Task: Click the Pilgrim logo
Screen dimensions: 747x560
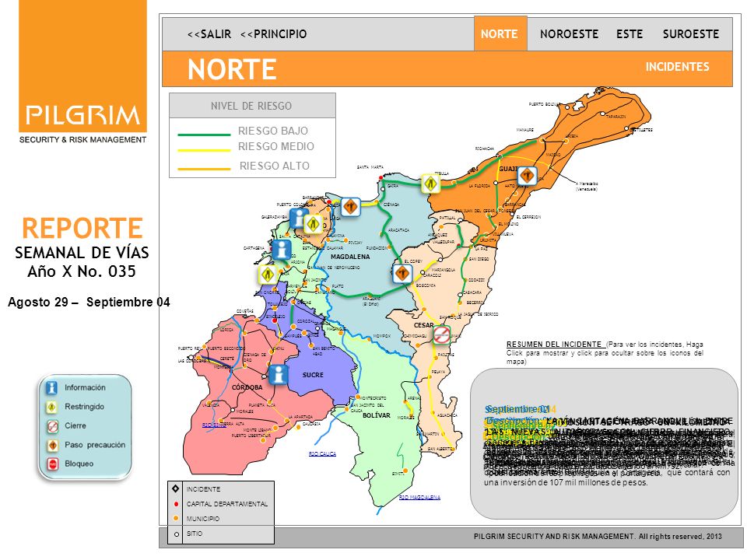Action: click(x=83, y=72)
